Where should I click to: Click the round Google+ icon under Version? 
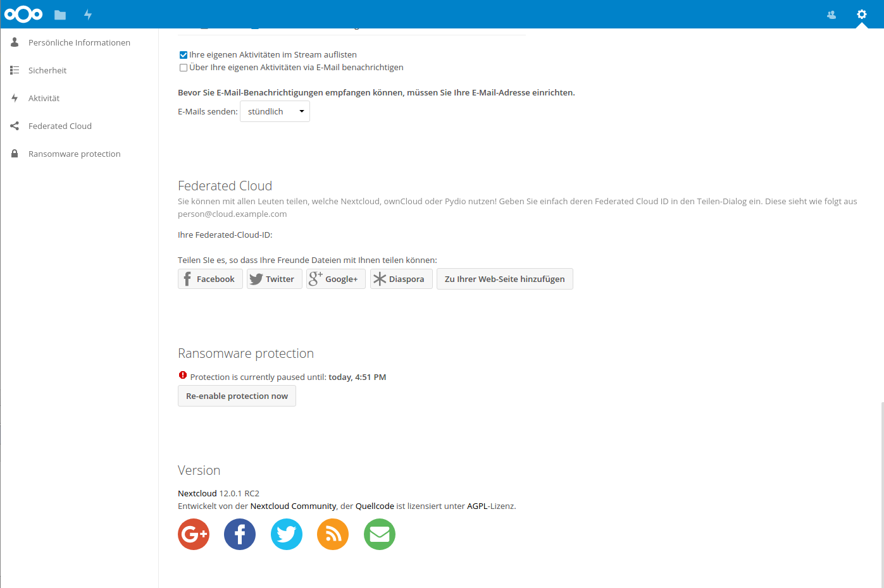click(194, 534)
